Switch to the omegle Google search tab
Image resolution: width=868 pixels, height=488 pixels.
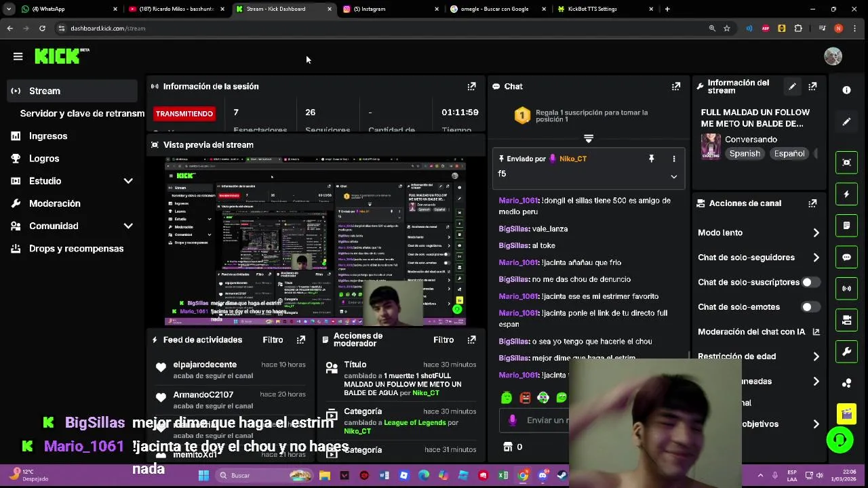[x=497, y=9]
